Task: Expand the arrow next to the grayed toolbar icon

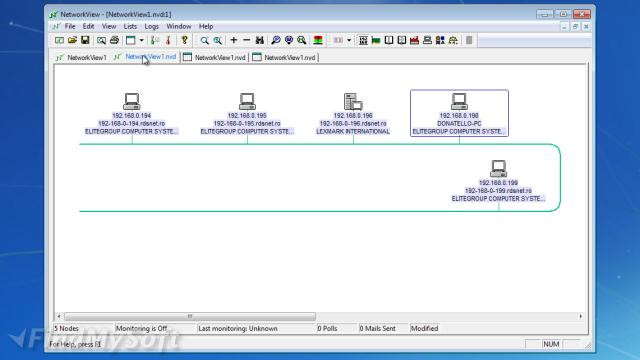Action: (x=349, y=40)
